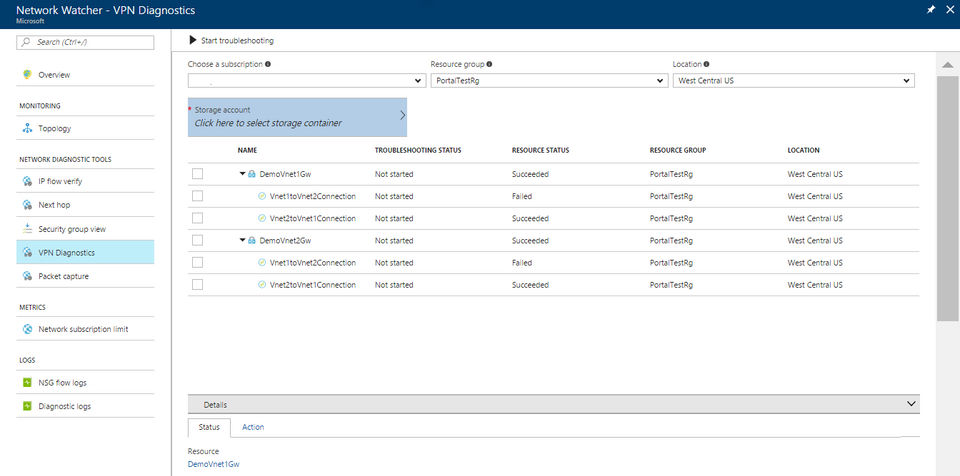The height and width of the screenshot is (476, 960).
Task: Click the Overview globe icon
Action: [27, 74]
